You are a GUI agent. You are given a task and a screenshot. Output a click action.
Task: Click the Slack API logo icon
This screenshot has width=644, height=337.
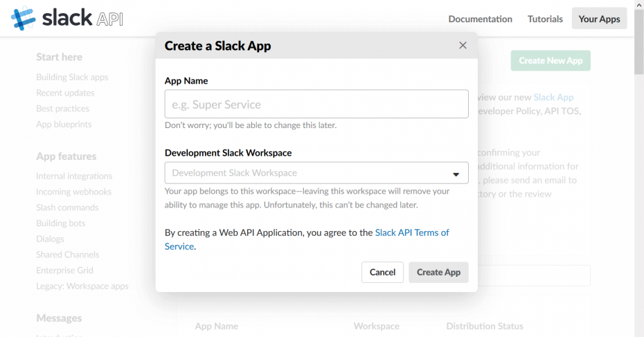coord(23,19)
